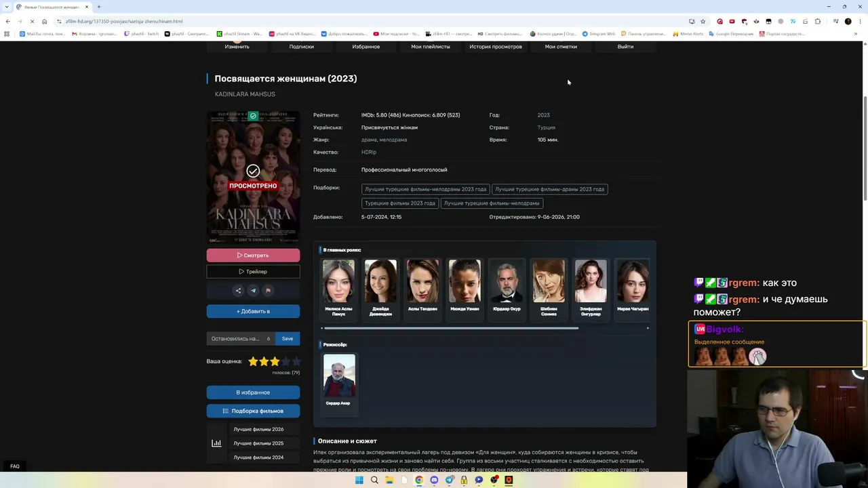The height and width of the screenshot is (488, 868).
Task: Click the cast list horizontal scrollbar
Action: [451, 328]
